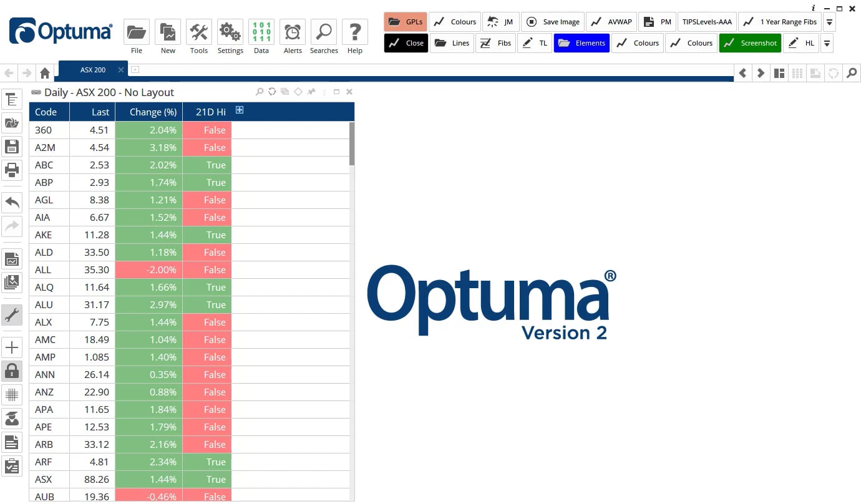Go to previous page with left chevron
This screenshot has height=504, width=861.
pos(742,73)
